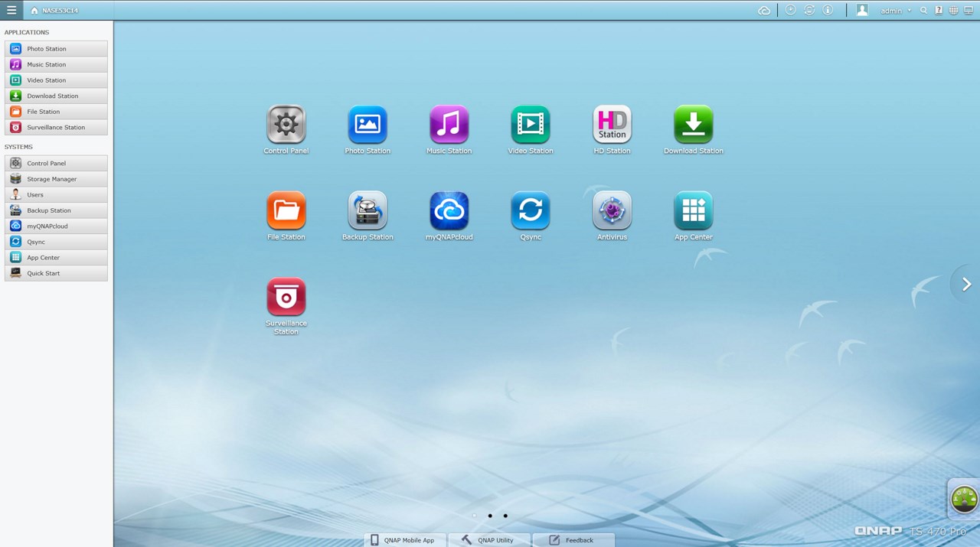Screen dimensions: 980x547
Task: Open the Control Panel desktop icon
Action: coord(286,125)
